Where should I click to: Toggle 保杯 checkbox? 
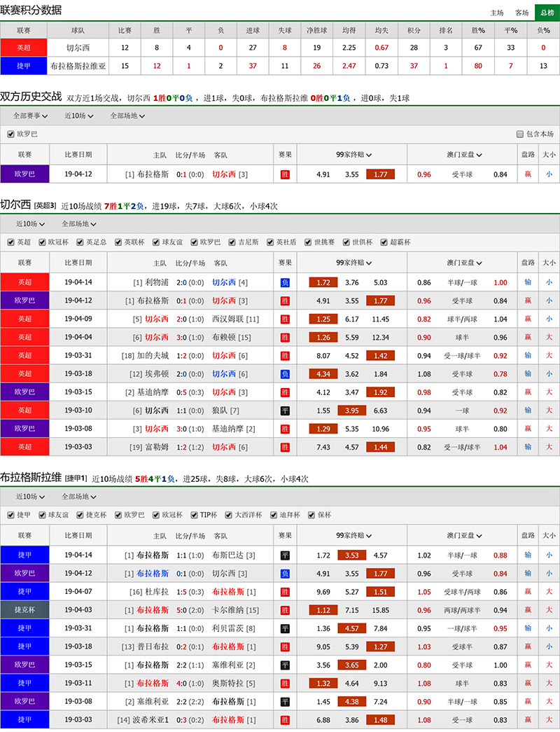click(311, 515)
